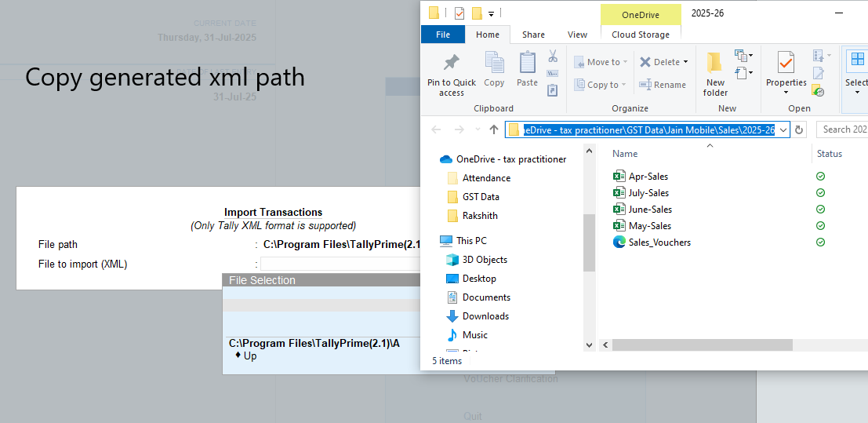Select the May-Sales file
868x423 pixels.
click(x=641, y=226)
